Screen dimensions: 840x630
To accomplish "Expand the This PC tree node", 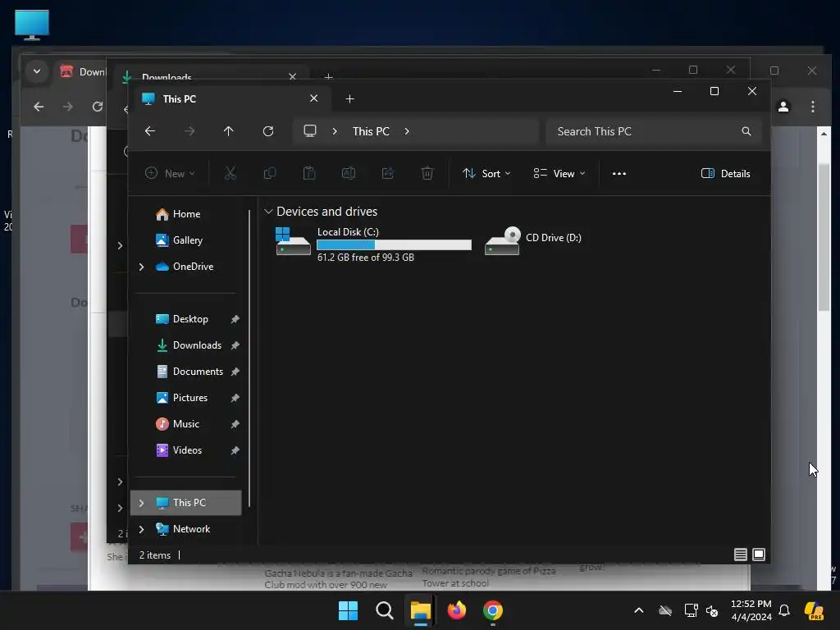I will click(x=141, y=503).
